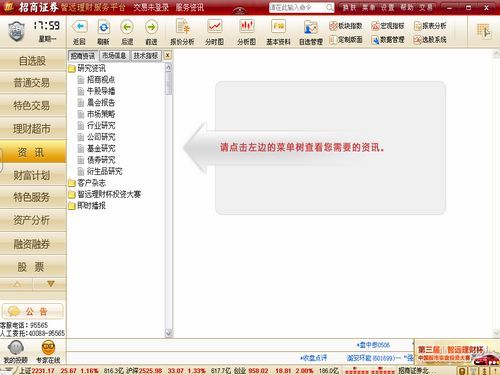Click the 返回 back arrow icon
This screenshot has width=500, height=375.
click(79, 27)
